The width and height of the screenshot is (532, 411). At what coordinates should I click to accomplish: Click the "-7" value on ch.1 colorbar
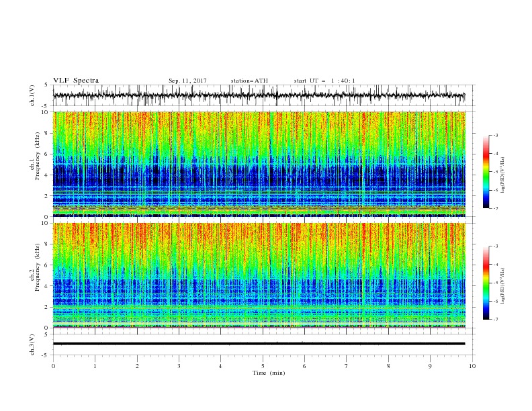[x=496, y=208]
